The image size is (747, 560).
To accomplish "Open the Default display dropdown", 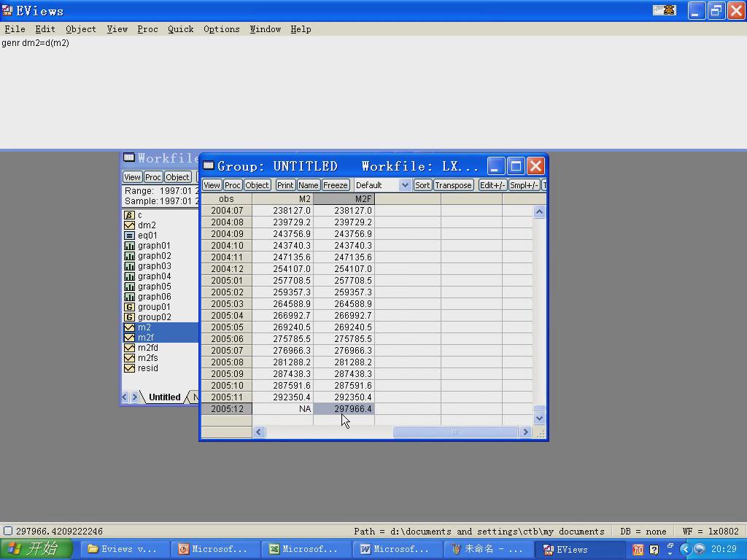I will tap(404, 185).
